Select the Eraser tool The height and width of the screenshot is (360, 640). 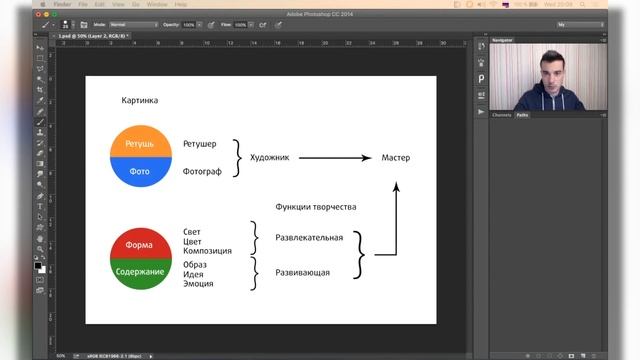point(40,153)
